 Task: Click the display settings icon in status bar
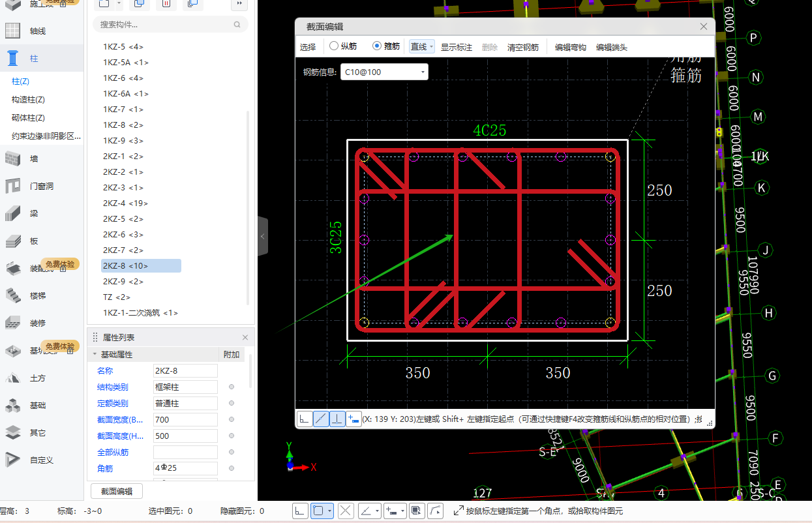point(418,511)
